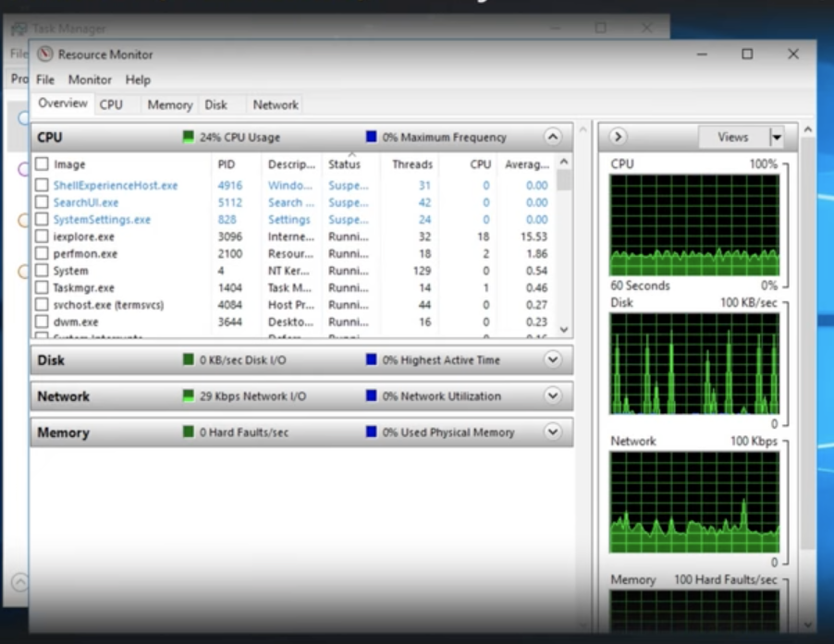Image resolution: width=834 pixels, height=644 pixels.
Task: Click the blue Highest Active Time indicator
Action: pyautogui.click(x=372, y=359)
